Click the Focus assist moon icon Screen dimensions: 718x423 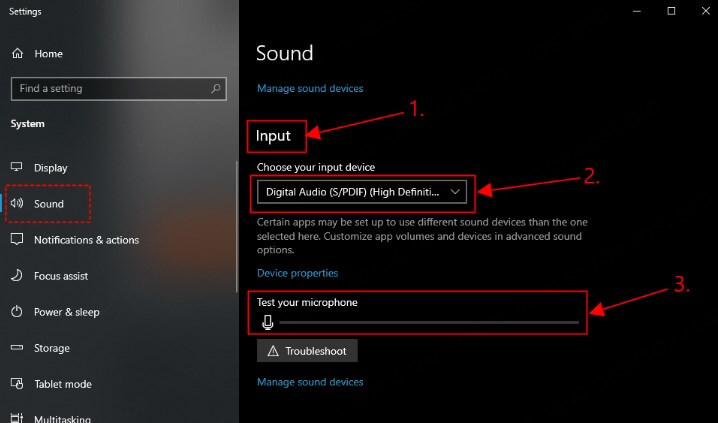(17, 276)
